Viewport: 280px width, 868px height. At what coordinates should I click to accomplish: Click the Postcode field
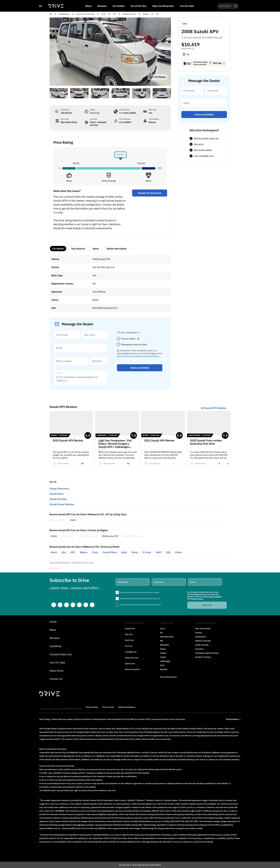[98, 361]
